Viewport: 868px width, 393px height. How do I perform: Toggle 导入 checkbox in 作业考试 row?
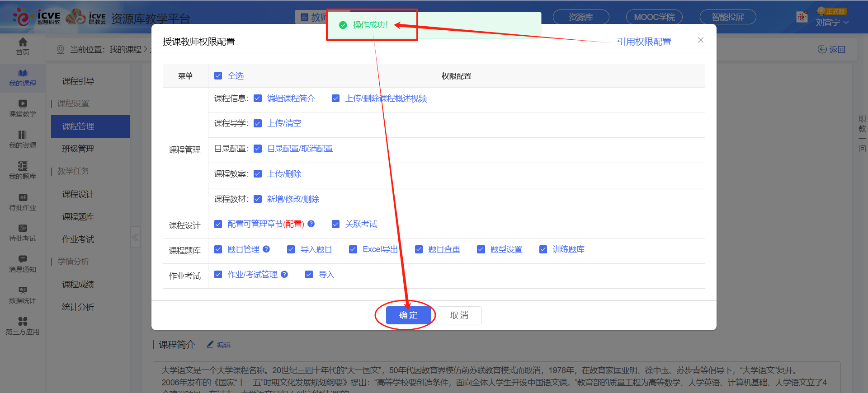point(309,275)
